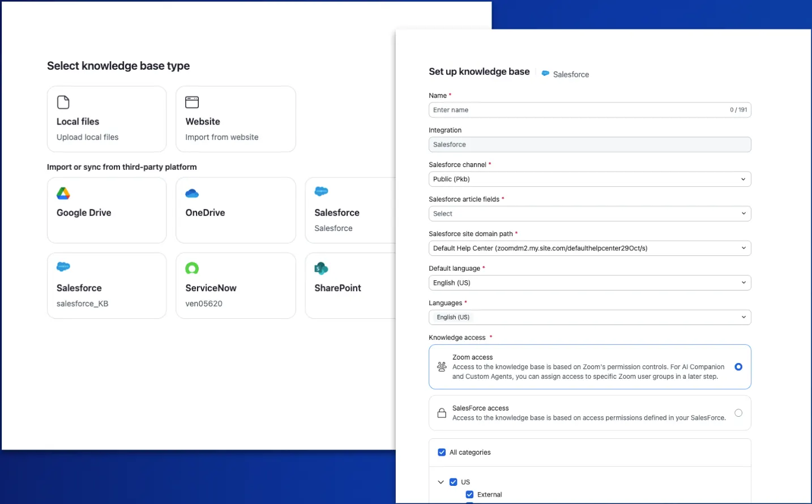812x504 pixels.
Task: Click the Salesforce icon beside Set up knowledge base
Action: click(545, 74)
